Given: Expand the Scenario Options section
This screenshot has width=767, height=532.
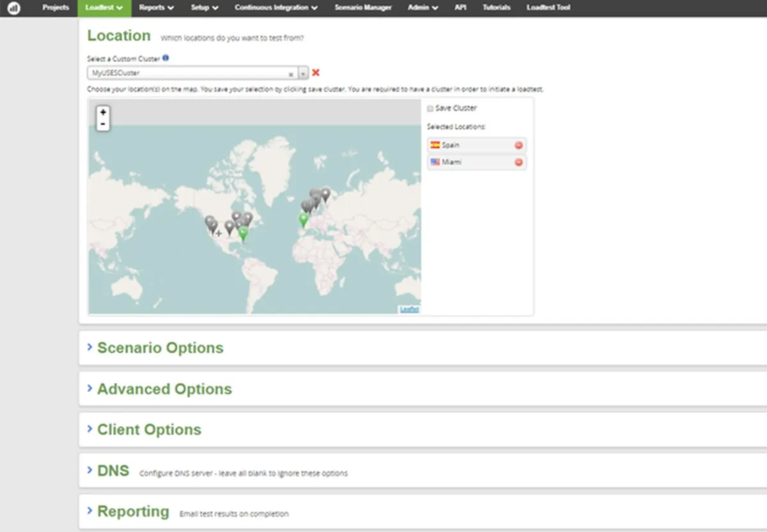Looking at the screenshot, I should point(160,348).
